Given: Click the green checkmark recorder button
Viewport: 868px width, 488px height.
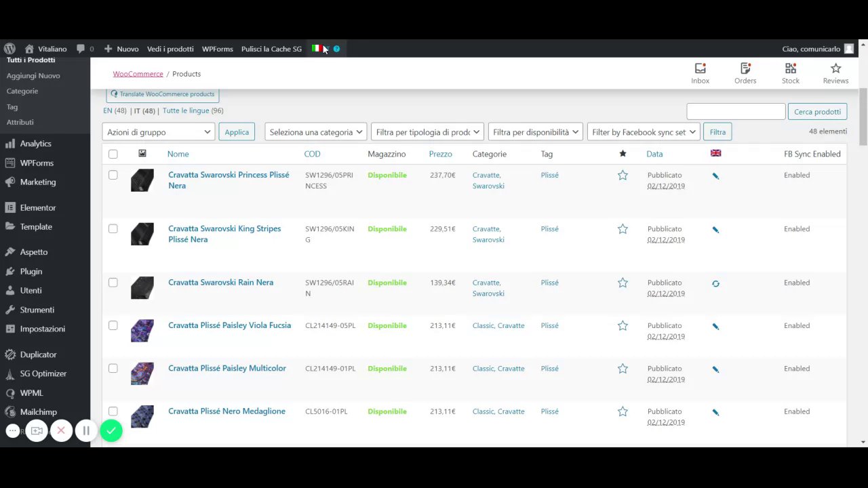Looking at the screenshot, I should pos(111,430).
